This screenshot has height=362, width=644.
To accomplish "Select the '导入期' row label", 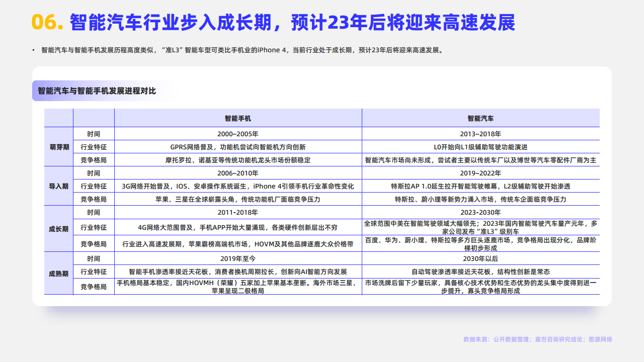I will [59, 186].
